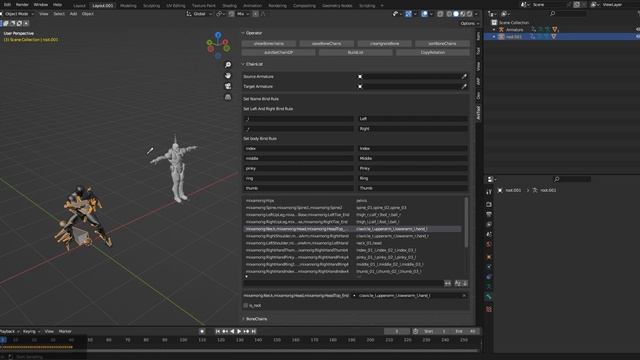
Task: Jump to timeline end playback button
Action: click(x=253, y=331)
